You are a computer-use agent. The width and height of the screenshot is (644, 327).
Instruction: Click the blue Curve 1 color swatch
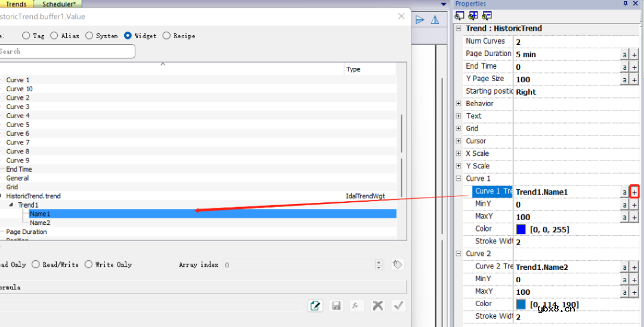(521, 229)
